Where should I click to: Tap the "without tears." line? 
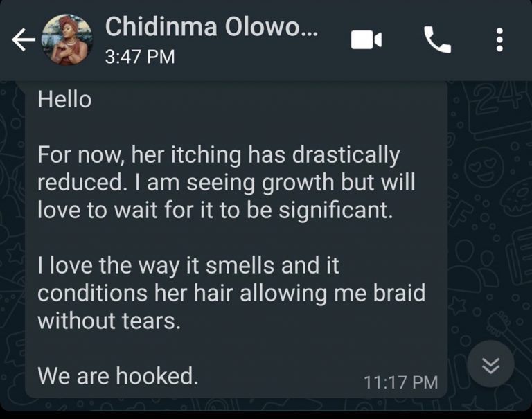(x=109, y=321)
